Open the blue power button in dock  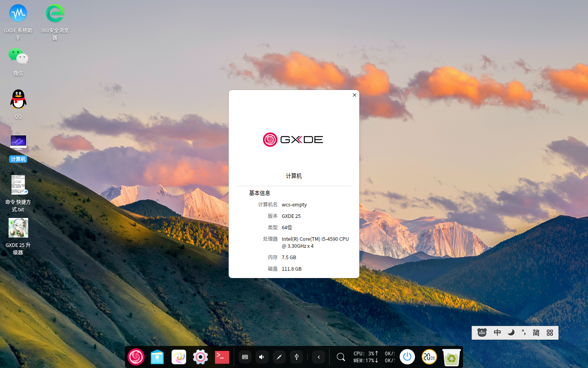(x=407, y=357)
